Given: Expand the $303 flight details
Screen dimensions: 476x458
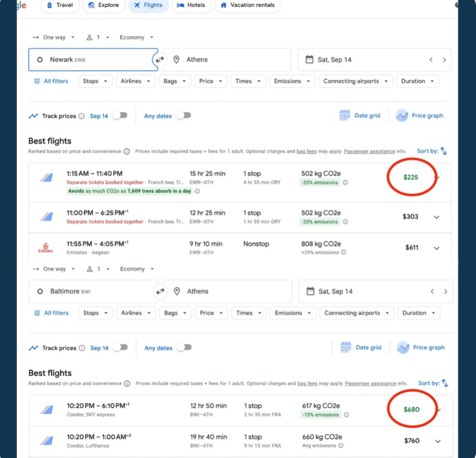Looking at the screenshot, I should (x=436, y=217).
